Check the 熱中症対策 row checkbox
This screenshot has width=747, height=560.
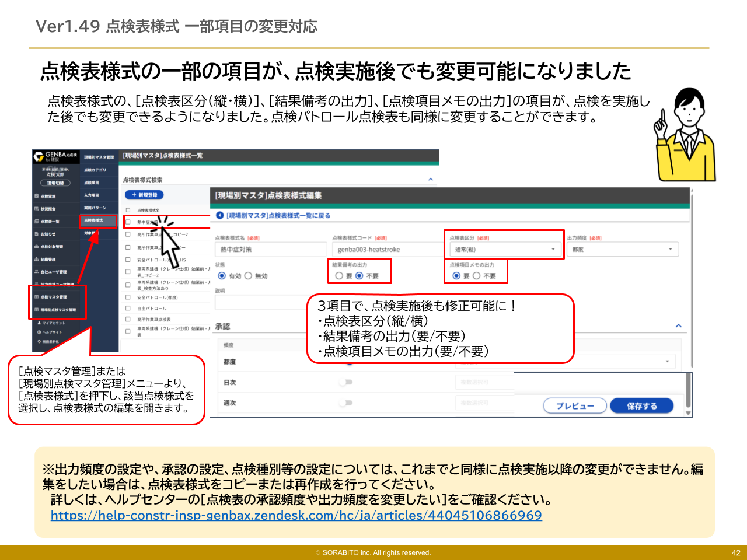point(128,222)
